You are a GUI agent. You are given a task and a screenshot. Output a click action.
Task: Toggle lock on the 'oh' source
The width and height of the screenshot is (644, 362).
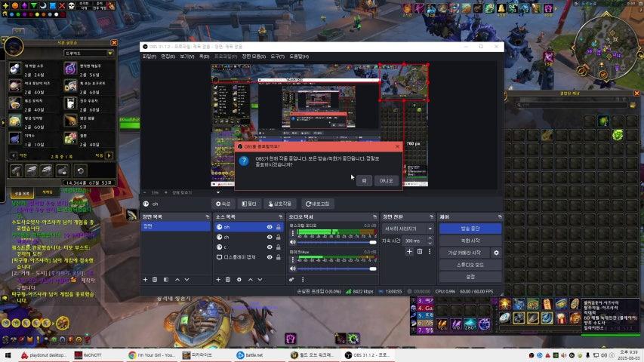click(x=279, y=227)
